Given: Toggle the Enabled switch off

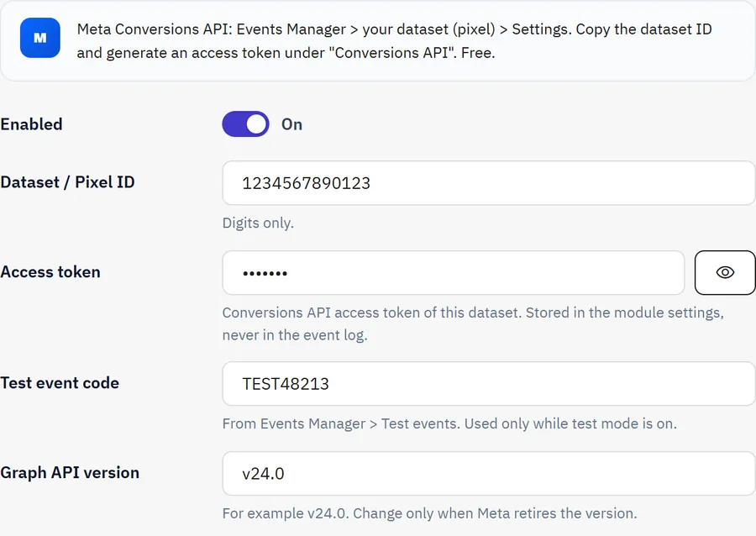Looking at the screenshot, I should tap(245, 124).
